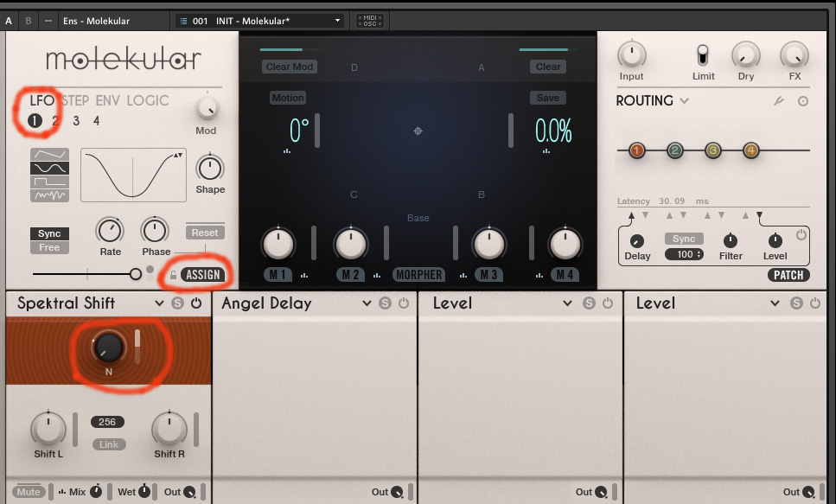Solo the Angel Delay effect slot
Image resolution: width=836 pixels, height=504 pixels.
385,303
